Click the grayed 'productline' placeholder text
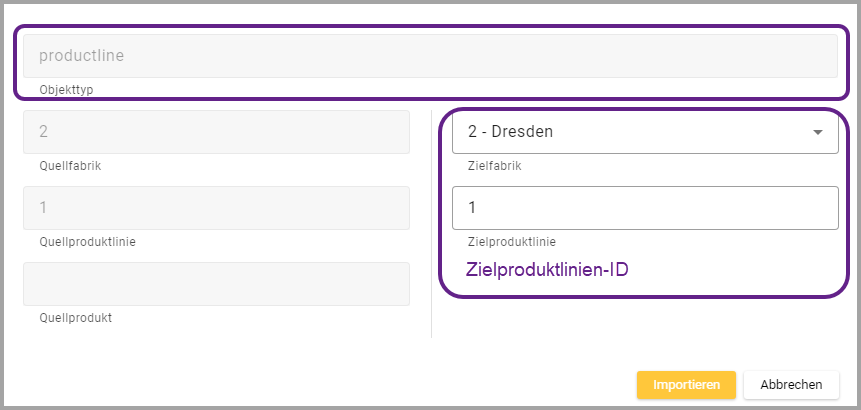Screen dimensions: 861x410 (x=81, y=57)
